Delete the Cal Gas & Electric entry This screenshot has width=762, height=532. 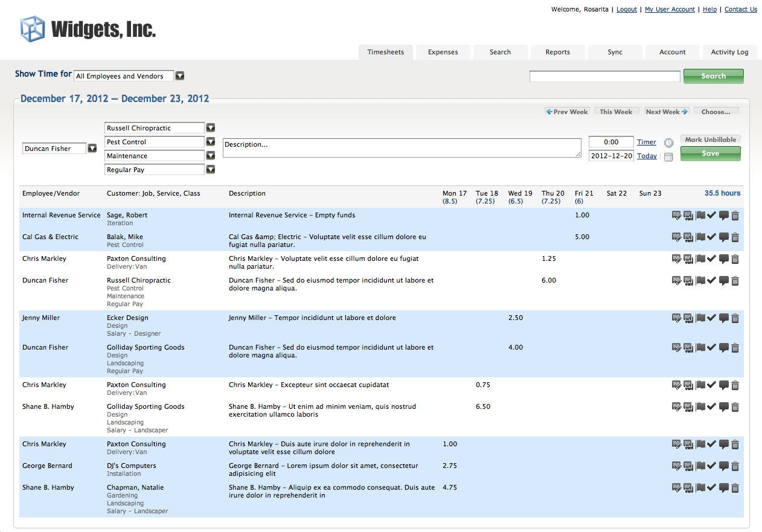735,237
